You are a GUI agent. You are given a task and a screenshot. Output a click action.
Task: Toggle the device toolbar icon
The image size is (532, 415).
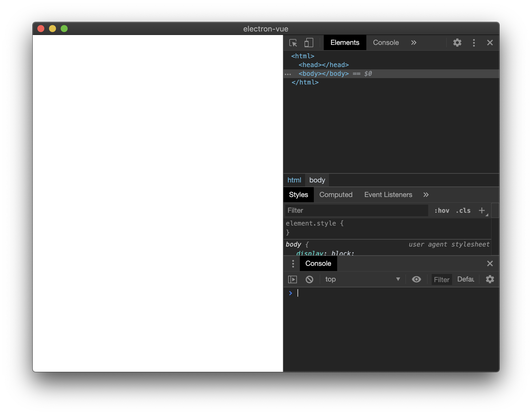pos(309,43)
